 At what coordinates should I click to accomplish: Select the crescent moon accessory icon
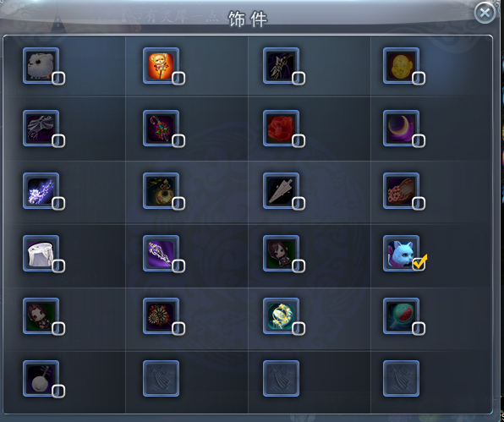click(x=401, y=129)
